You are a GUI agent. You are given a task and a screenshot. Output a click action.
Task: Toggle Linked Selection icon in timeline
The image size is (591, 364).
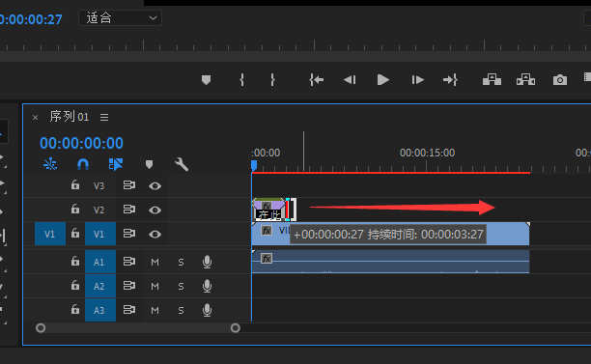pos(116,164)
